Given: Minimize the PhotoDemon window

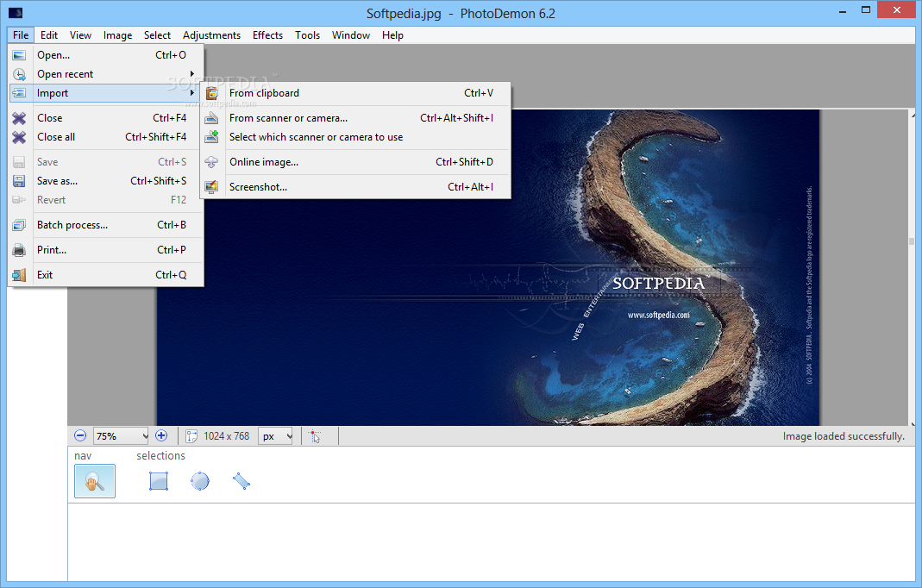Looking at the screenshot, I should (x=842, y=10).
